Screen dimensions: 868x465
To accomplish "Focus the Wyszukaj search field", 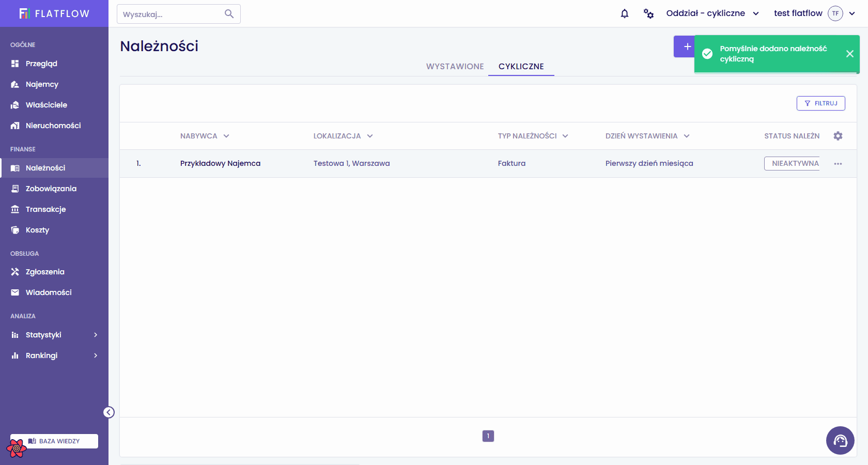I will 179,14.
